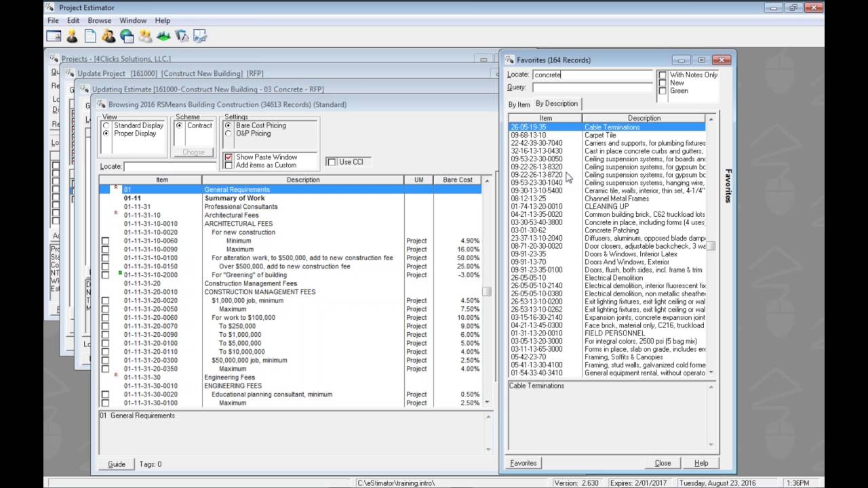This screenshot has height=488, width=868.
Task: Click the Query field in Favorites window
Action: pyautogui.click(x=592, y=87)
